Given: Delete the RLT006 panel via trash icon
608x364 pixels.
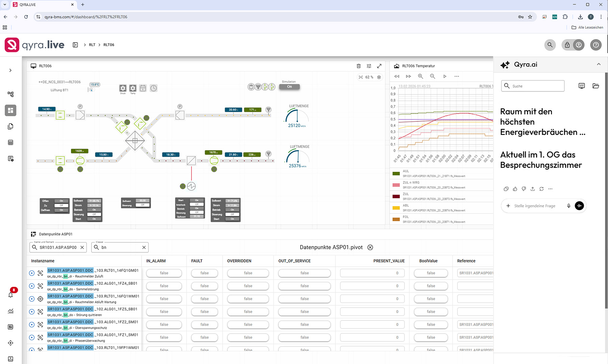Looking at the screenshot, I should coord(359,66).
